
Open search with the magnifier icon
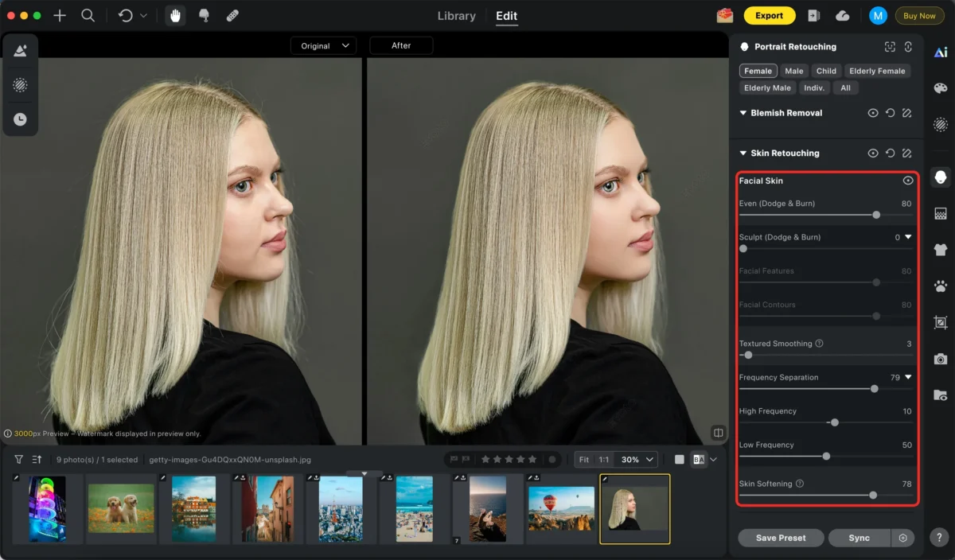pos(88,15)
